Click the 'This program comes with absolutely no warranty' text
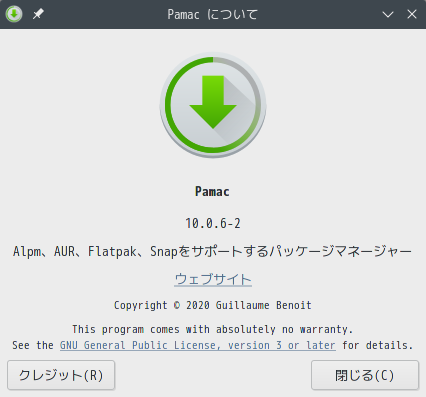 [213, 329]
